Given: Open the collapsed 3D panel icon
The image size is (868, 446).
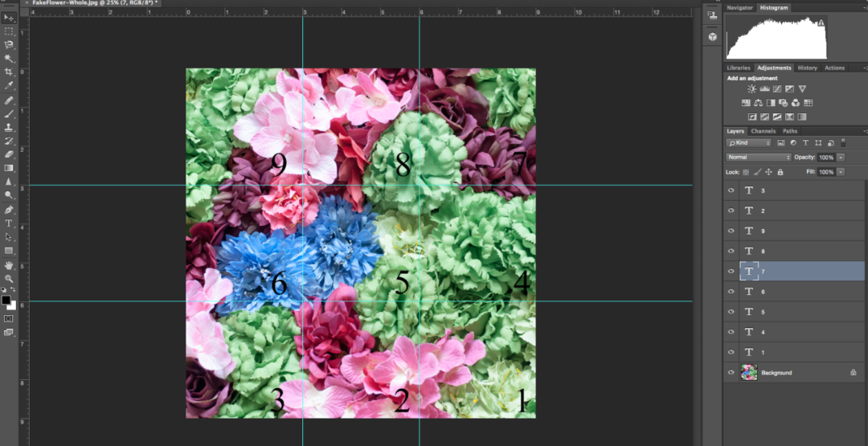Looking at the screenshot, I should pos(712,36).
